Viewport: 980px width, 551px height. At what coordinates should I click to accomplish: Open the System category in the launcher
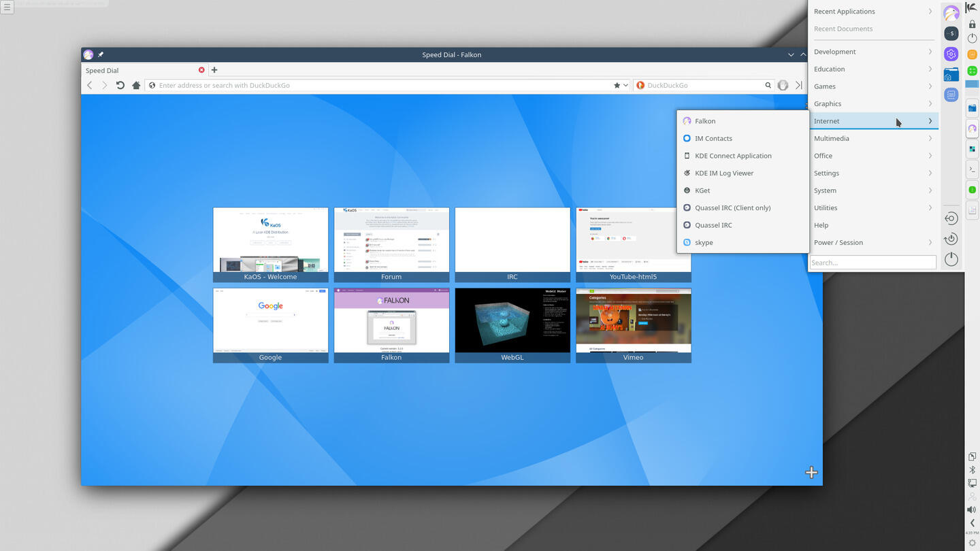coord(873,190)
